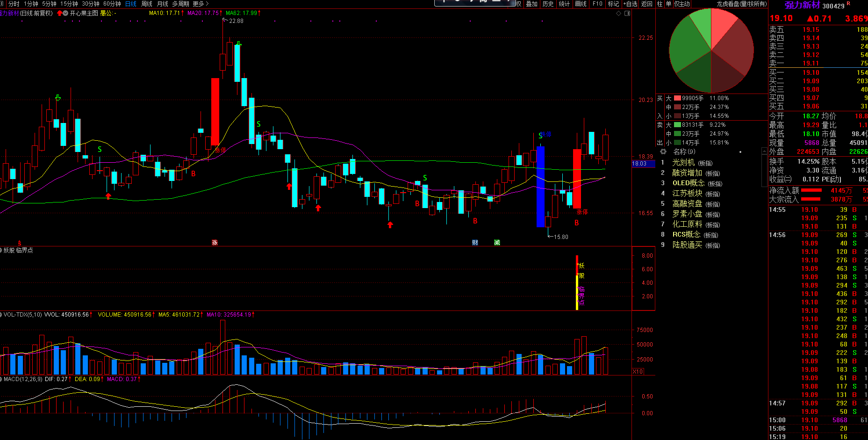This screenshot has width=868, height=440.
Task: Collapse the 妖股 临界点 indicator panel
Action: (x=1, y=250)
